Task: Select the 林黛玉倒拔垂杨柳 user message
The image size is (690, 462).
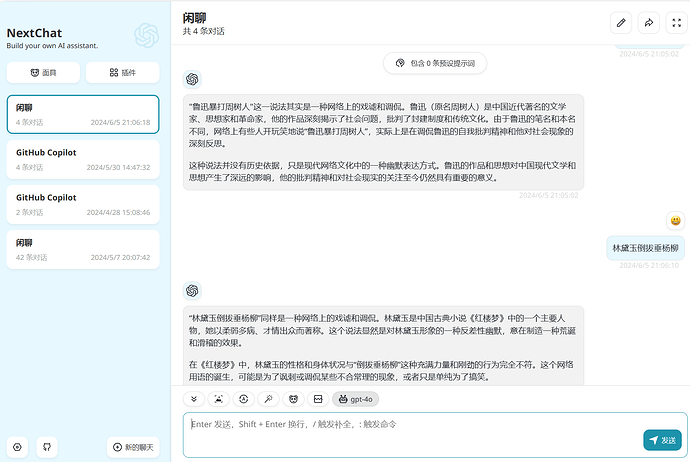Action: pos(646,248)
